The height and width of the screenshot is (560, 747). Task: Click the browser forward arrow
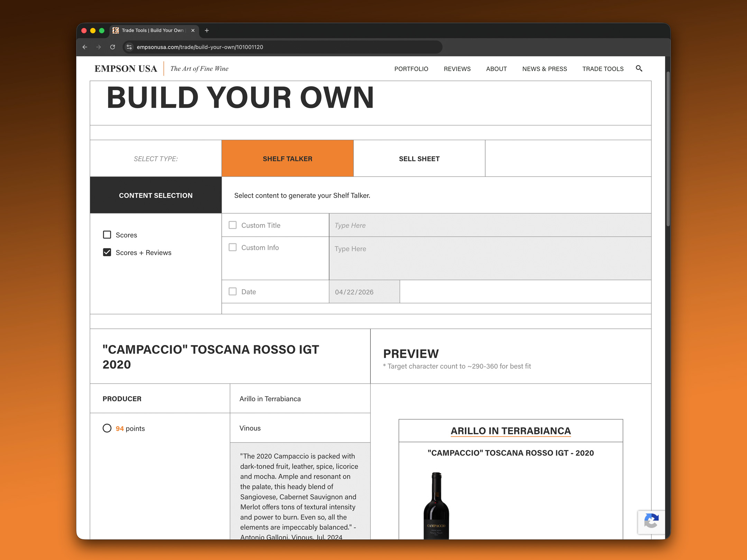(x=99, y=47)
